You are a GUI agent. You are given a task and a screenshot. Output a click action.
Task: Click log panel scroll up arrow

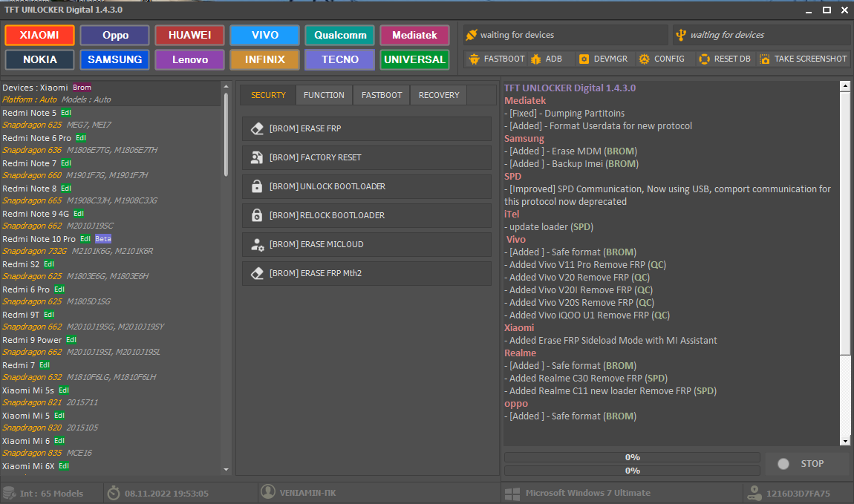click(845, 85)
